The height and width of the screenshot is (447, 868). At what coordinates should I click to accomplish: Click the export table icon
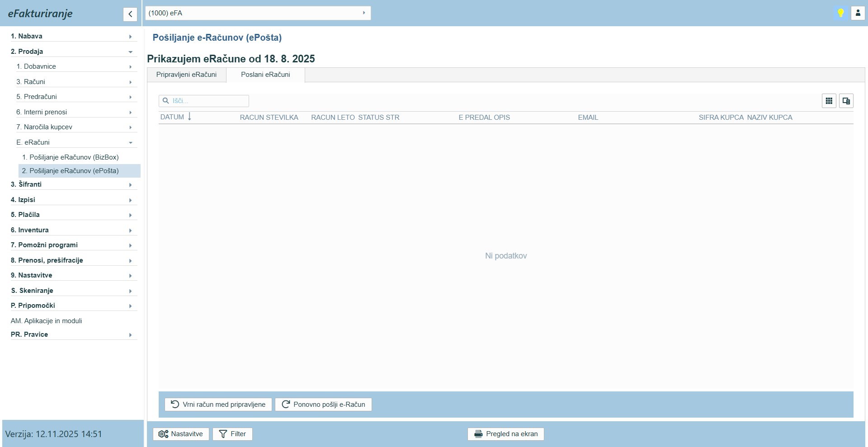(846, 101)
